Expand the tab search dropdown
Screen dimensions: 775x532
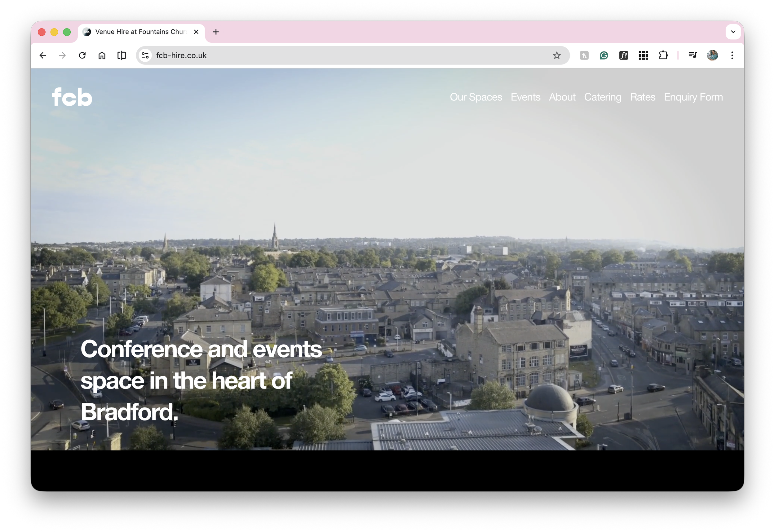tap(733, 32)
